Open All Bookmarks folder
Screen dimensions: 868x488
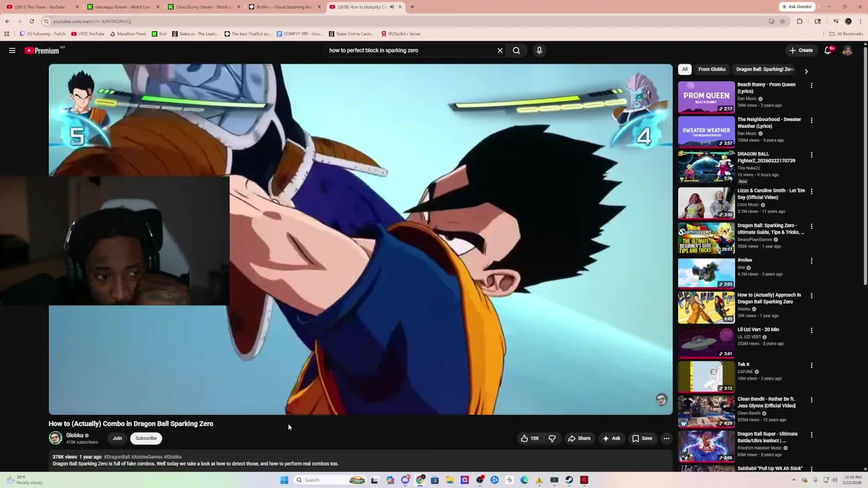coord(846,33)
